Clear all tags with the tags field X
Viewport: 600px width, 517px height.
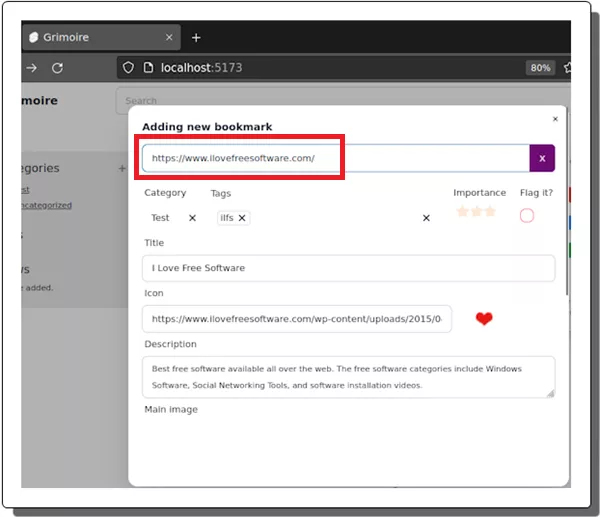pyautogui.click(x=426, y=218)
